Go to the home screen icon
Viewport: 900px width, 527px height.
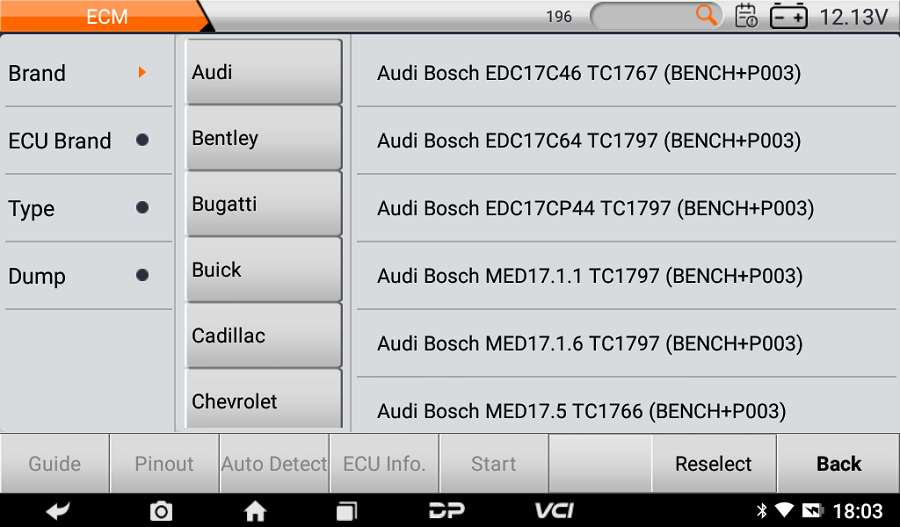pos(255,511)
